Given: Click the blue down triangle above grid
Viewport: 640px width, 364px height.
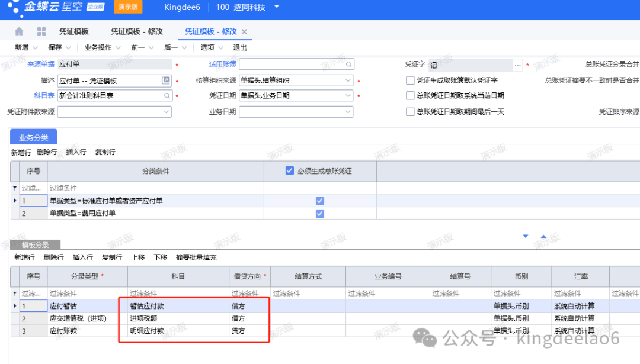Looking at the screenshot, I should click(x=525, y=237).
